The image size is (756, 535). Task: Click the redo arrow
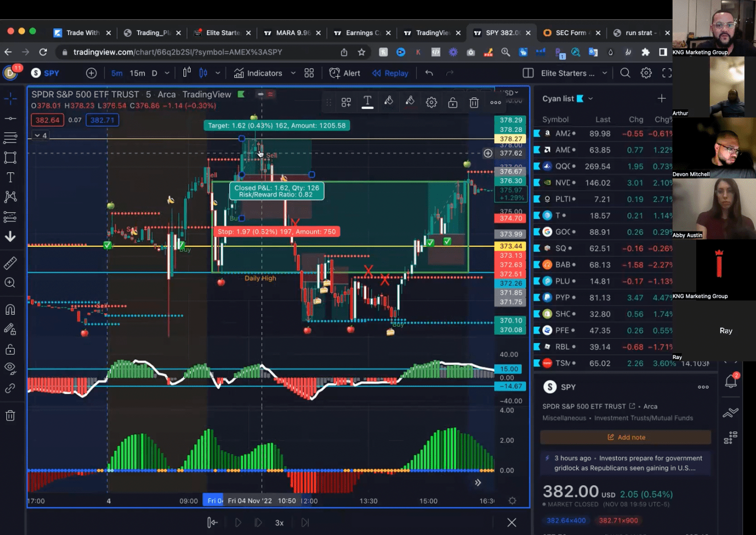coord(450,73)
